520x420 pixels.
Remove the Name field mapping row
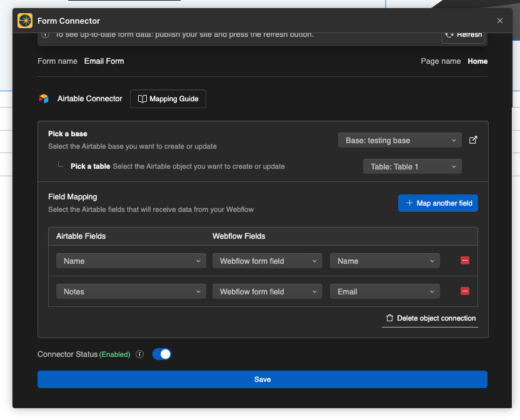coord(465,261)
